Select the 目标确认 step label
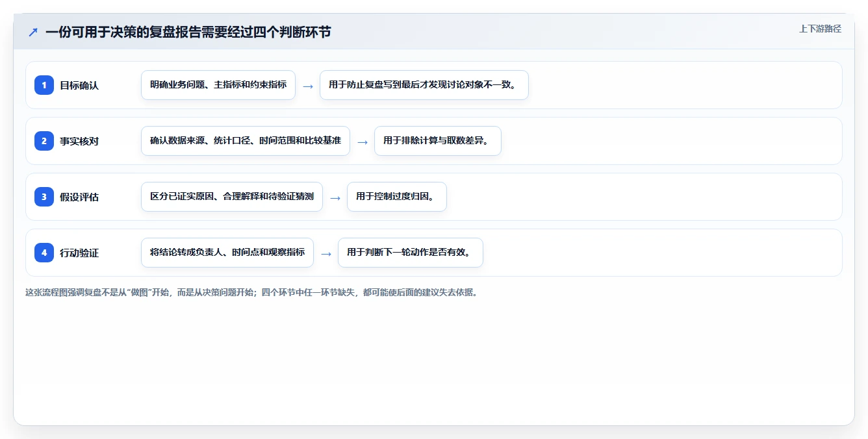Viewport: 868px width, 439px height. point(79,85)
